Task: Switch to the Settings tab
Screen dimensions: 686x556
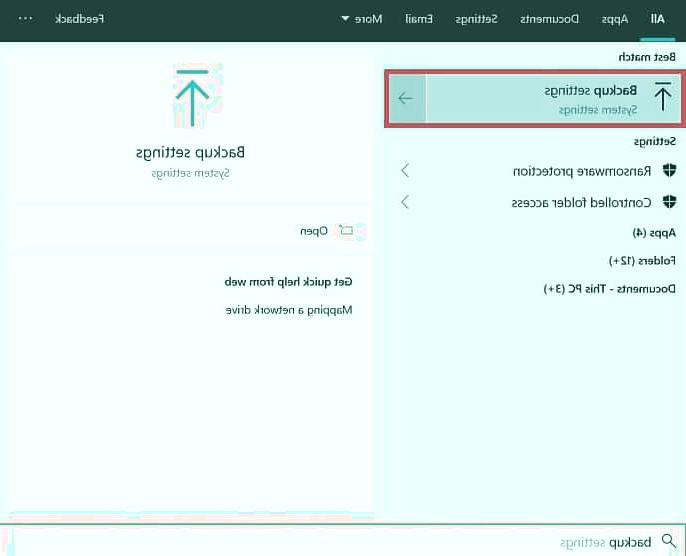Action: tap(476, 19)
